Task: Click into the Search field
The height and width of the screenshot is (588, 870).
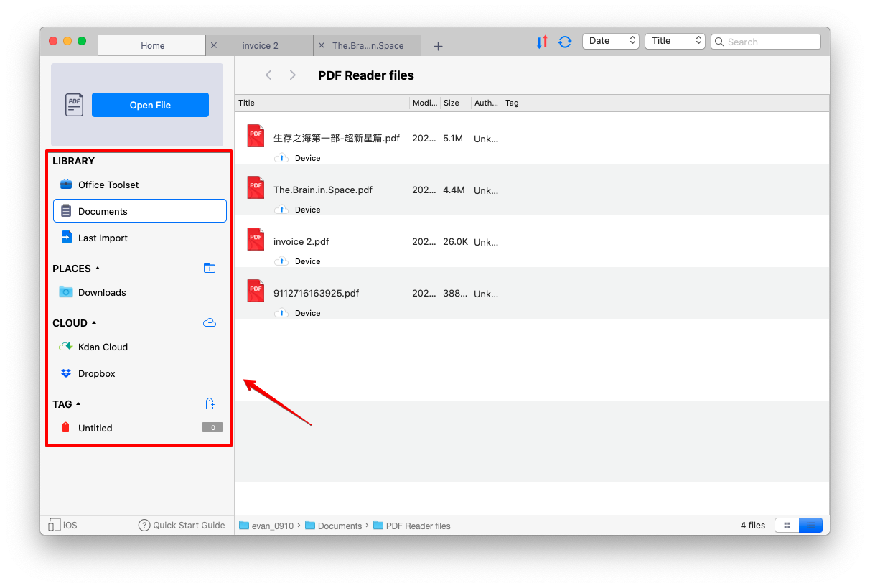Action: 766,42
